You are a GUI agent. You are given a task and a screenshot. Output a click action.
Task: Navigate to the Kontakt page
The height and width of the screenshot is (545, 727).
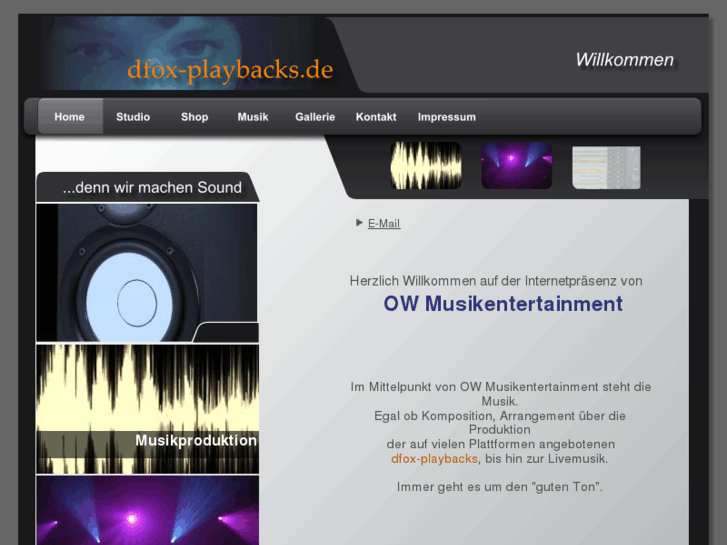[376, 117]
